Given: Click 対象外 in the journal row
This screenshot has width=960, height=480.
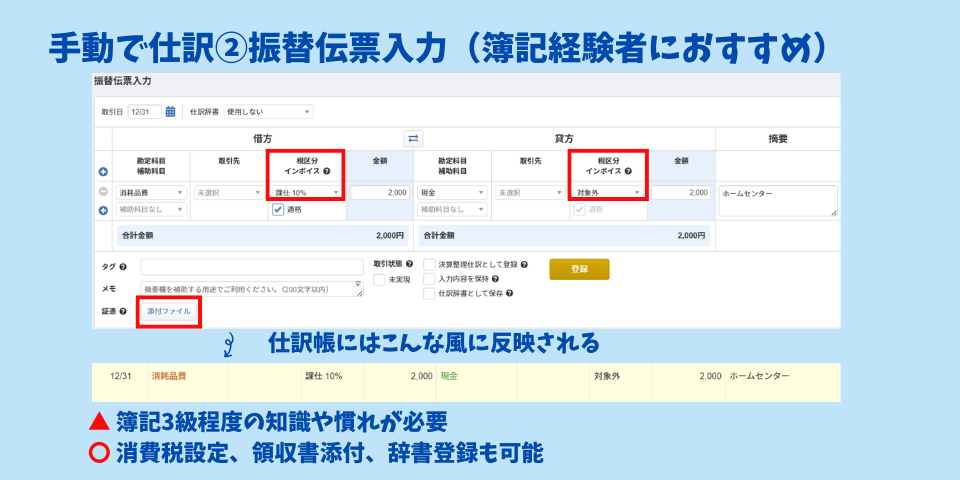Looking at the screenshot, I should click(x=607, y=376).
